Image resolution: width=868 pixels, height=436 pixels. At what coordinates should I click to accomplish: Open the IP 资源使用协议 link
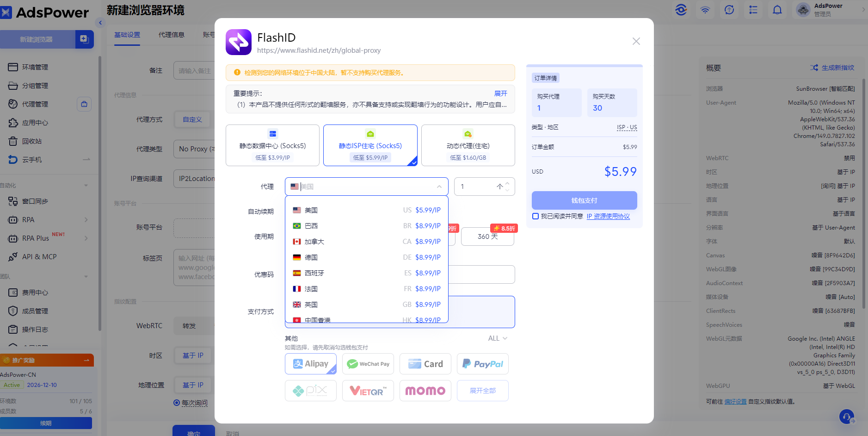[x=608, y=216]
